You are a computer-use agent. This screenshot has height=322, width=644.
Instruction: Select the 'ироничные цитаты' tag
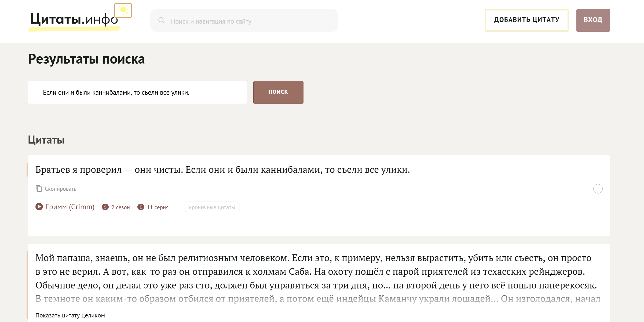[212, 207]
